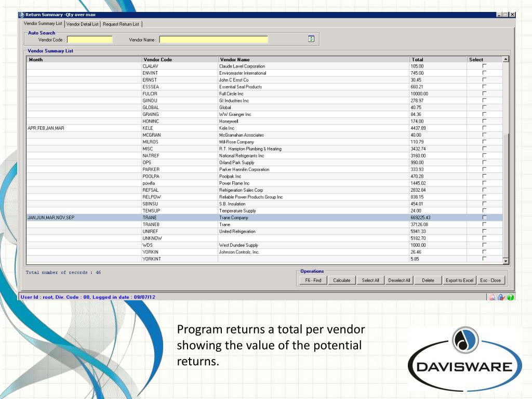Click Parker Hannifin Corporation name cell
The width and height of the screenshot is (532, 399).
click(313, 169)
